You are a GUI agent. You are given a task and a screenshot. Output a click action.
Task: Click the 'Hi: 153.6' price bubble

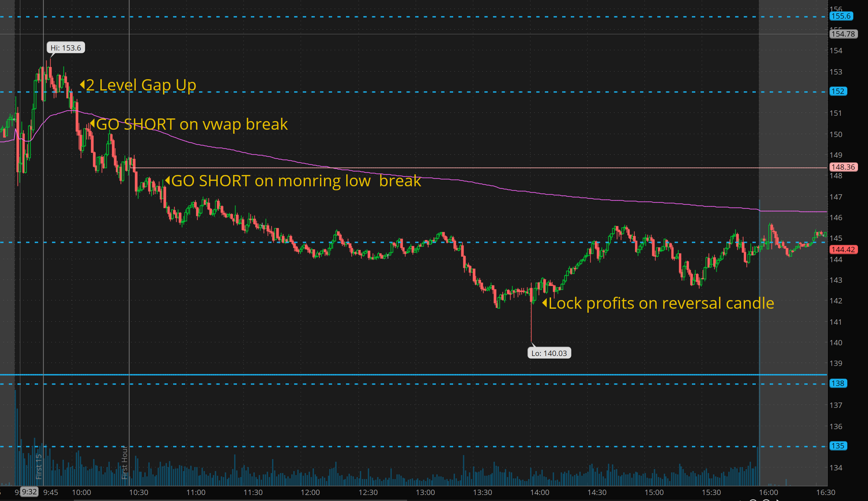[x=66, y=48]
